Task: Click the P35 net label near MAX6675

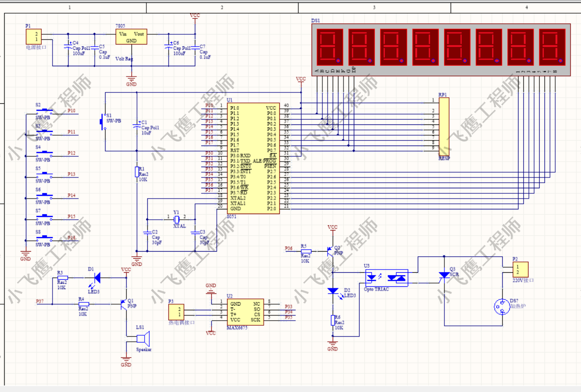Action: (289, 317)
